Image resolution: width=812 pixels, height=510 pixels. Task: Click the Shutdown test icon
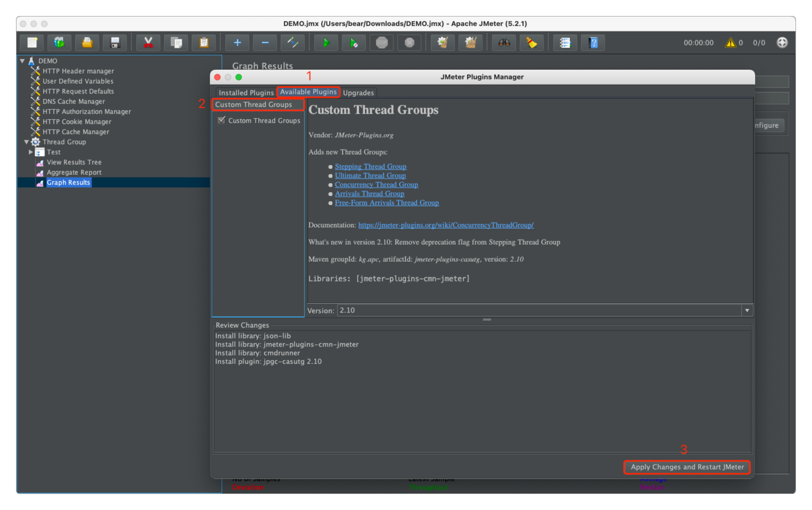point(409,43)
